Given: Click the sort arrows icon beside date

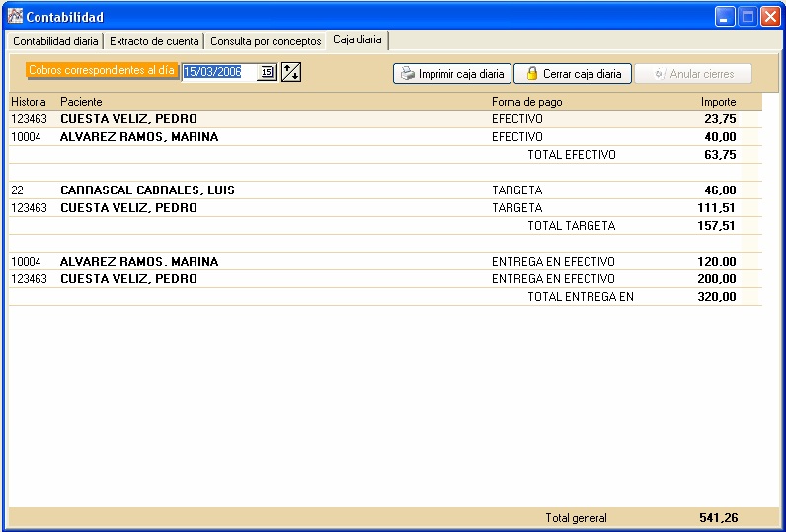Looking at the screenshot, I should pyautogui.click(x=290, y=72).
